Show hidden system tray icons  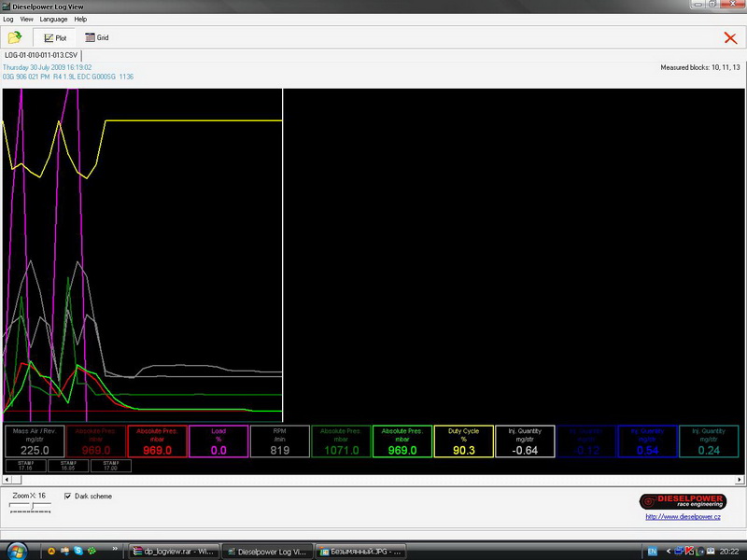tap(668, 552)
